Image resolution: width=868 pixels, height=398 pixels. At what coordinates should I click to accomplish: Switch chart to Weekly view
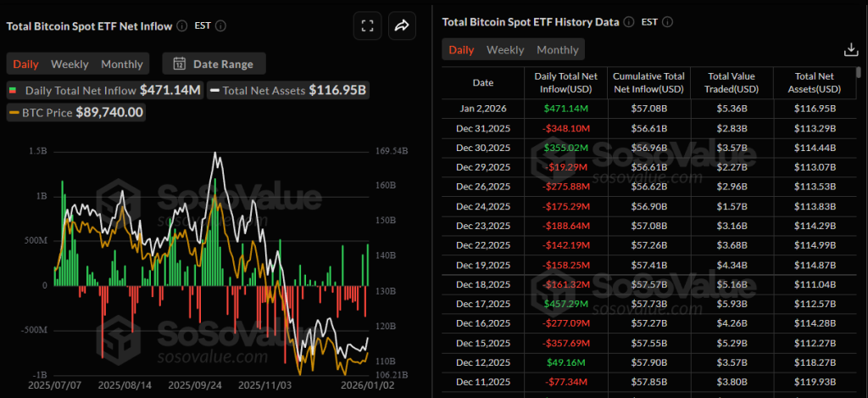(x=70, y=64)
